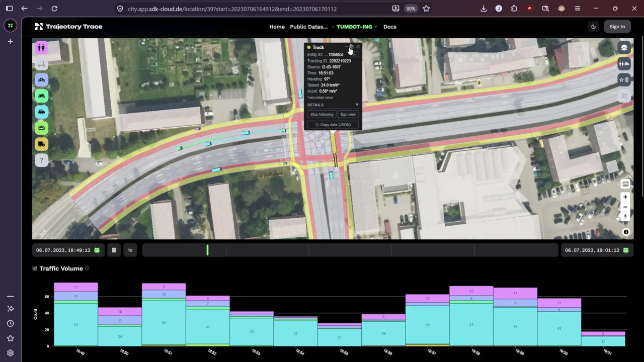Toggle the pedestrian class filter
This screenshot has height=362, width=644.
(x=41, y=48)
